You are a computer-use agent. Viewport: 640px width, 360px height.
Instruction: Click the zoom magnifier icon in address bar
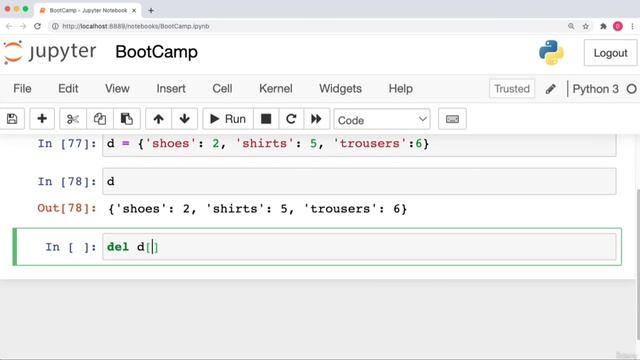(x=571, y=26)
